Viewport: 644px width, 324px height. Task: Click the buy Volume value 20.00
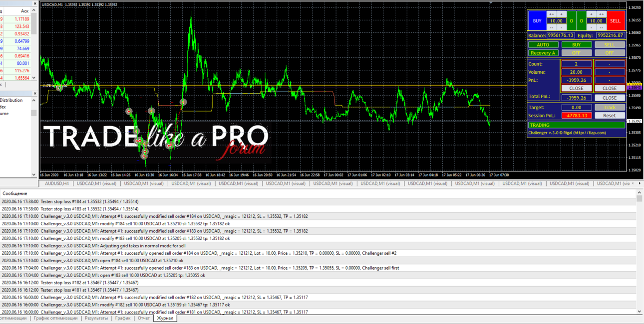click(x=577, y=72)
